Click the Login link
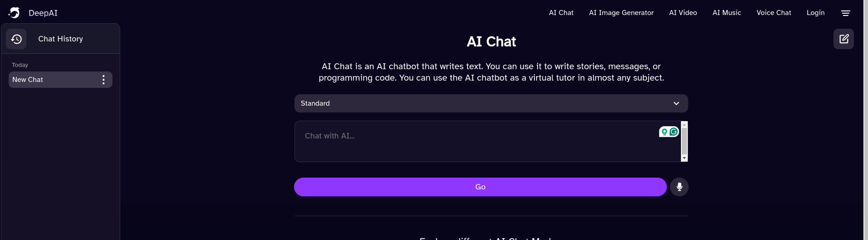 (x=815, y=13)
